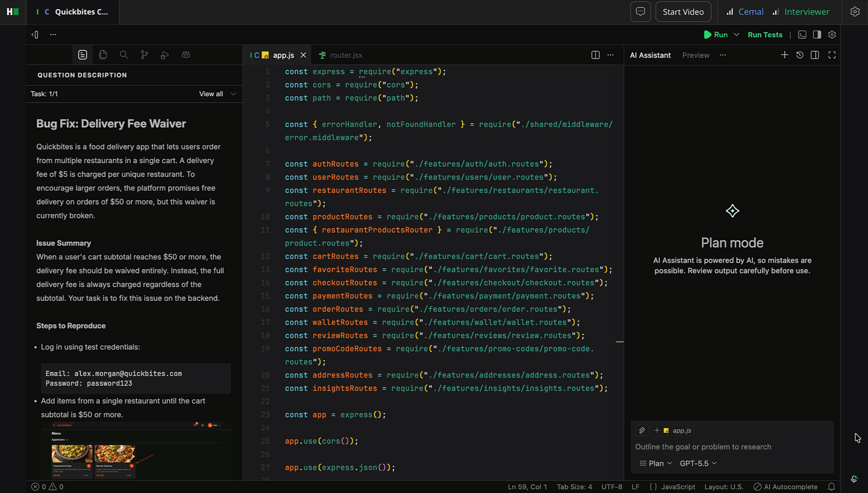Click the attach file paperclip icon
Viewport: 868px width, 493px height.
[x=642, y=430]
